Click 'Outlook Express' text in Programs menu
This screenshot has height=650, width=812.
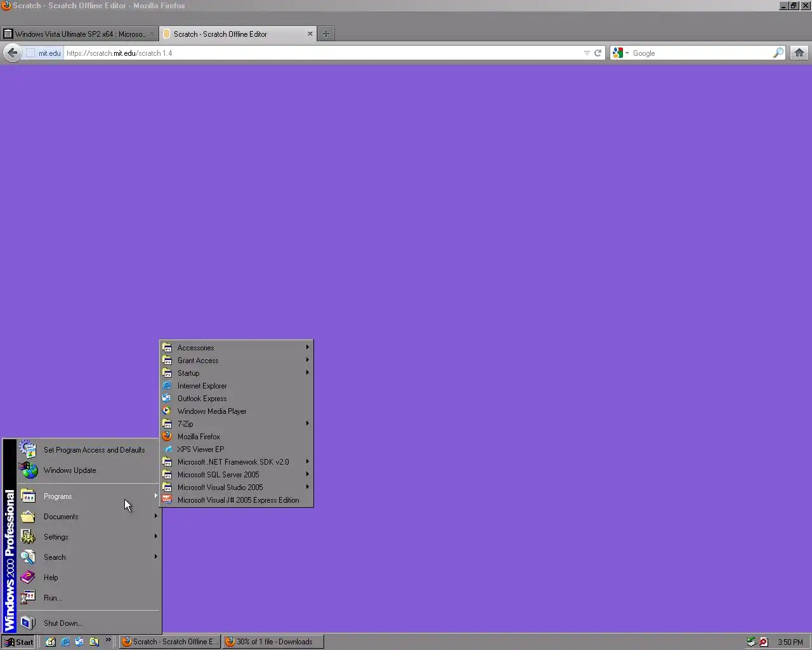pos(202,399)
